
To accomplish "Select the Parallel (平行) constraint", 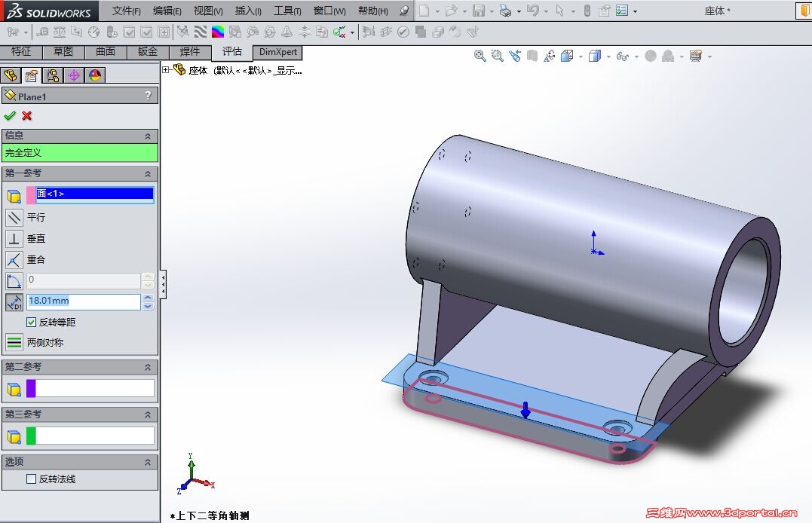I will pyautogui.click(x=14, y=218).
